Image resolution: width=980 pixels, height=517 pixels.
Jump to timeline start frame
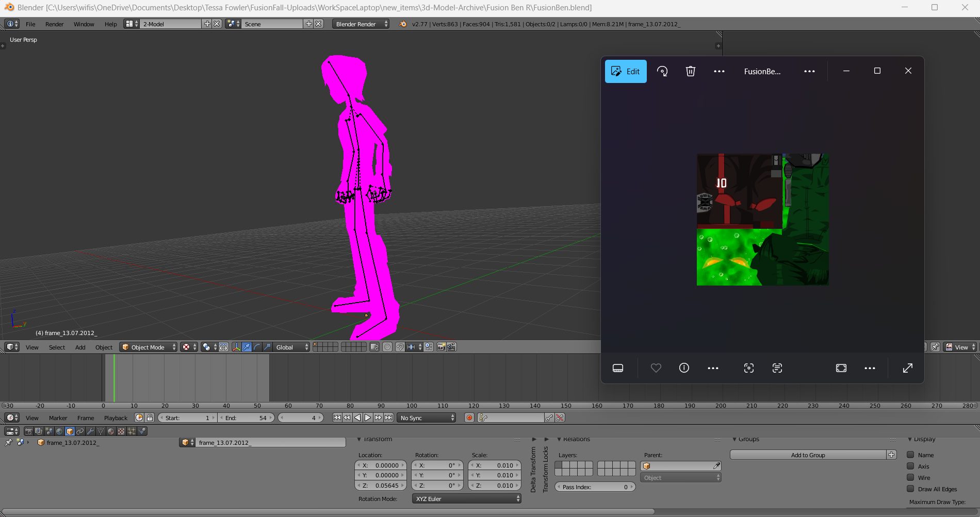[337, 418]
